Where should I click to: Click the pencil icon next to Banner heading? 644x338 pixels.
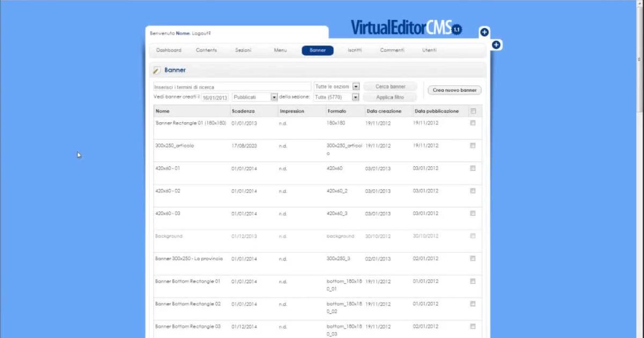click(x=157, y=70)
